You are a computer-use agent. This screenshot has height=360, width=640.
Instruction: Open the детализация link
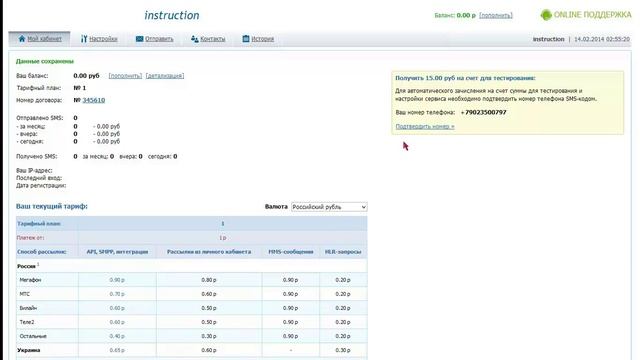pos(165,76)
